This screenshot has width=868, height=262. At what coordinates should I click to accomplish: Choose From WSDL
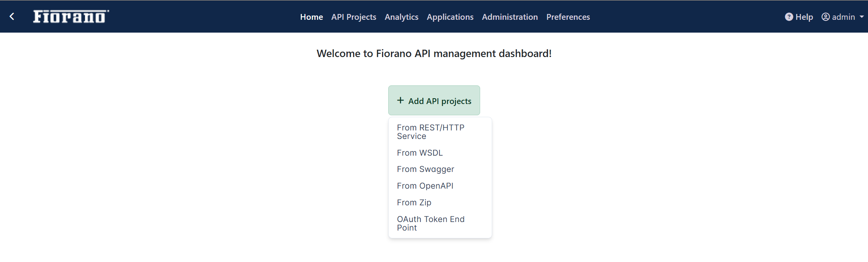440,153
